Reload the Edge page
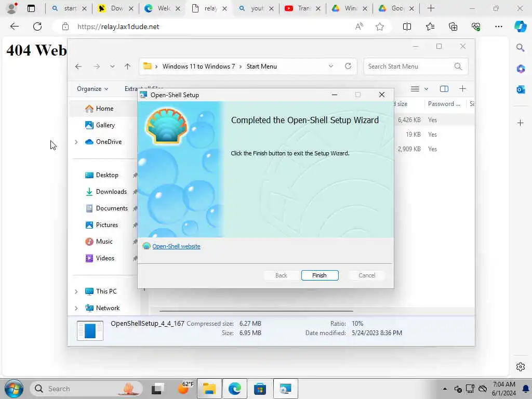532x399 pixels. (x=37, y=26)
